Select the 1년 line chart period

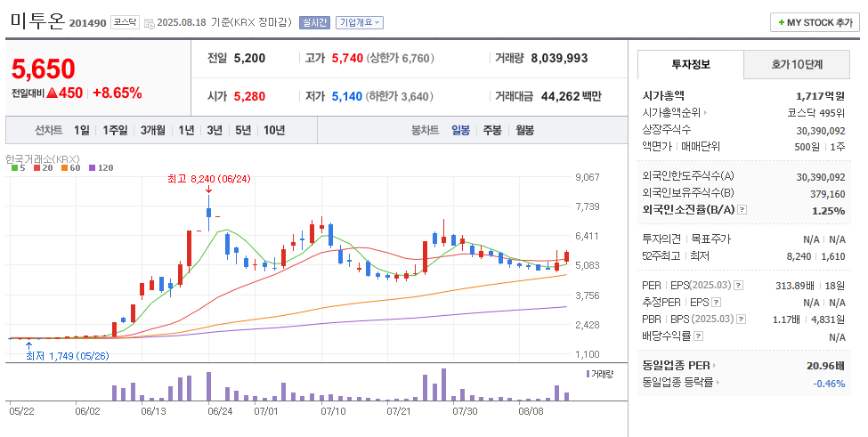[186, 130]
